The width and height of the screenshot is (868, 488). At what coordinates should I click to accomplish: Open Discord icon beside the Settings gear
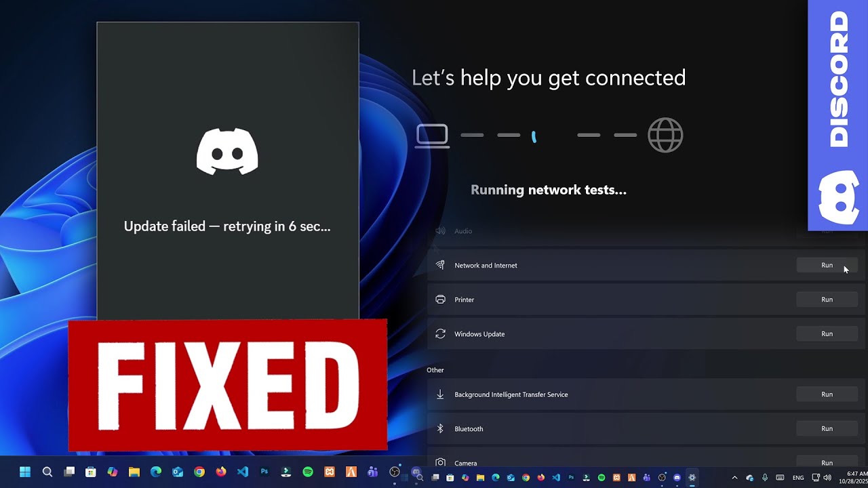677,477
